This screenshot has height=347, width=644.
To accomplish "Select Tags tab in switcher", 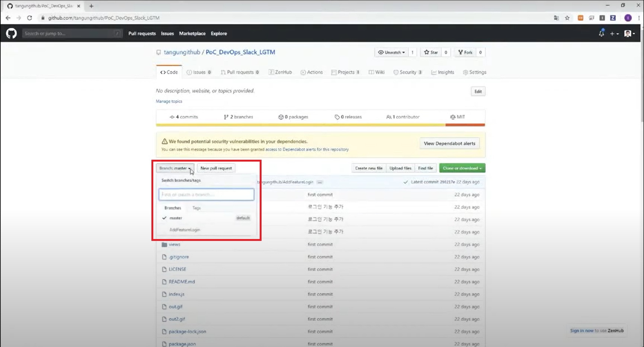I will tap(196, 208).
